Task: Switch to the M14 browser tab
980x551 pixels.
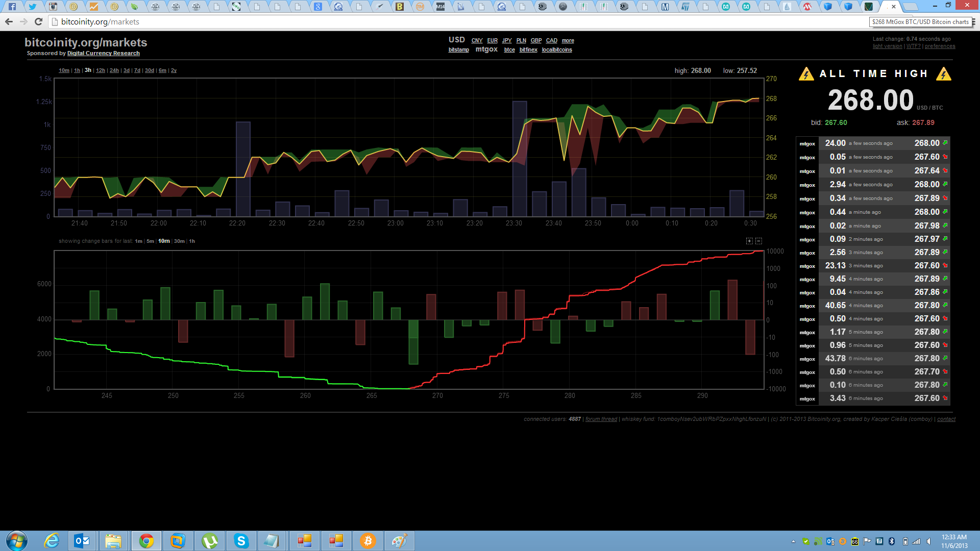Action: click(x=440, y=7)
